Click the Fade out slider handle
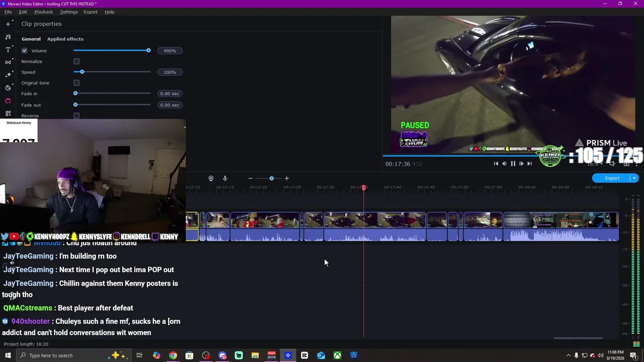The height and width of the screenshot is (362, 644). point(75,105)
